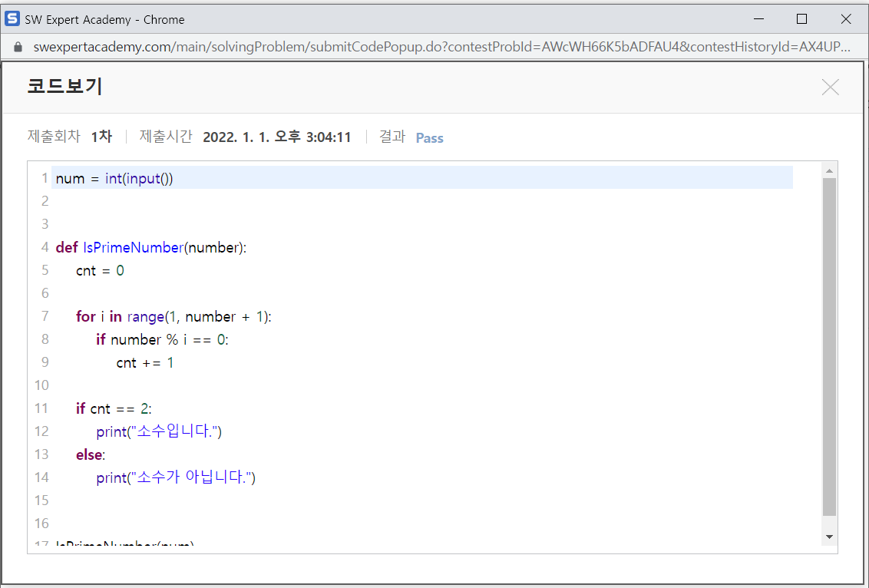Click the line cnt = 0

coord(100,270)
